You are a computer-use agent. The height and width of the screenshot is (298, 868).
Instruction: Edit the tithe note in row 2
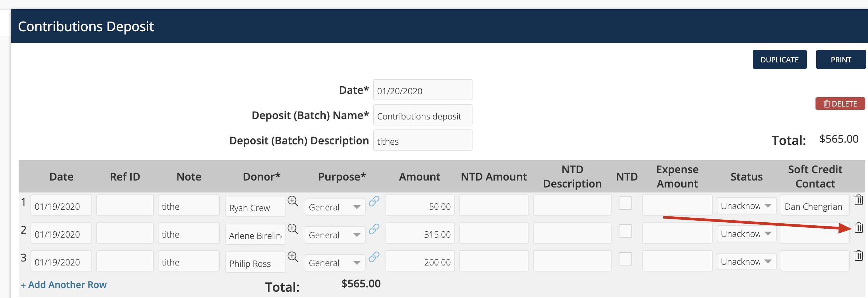(x=189, y=233)
